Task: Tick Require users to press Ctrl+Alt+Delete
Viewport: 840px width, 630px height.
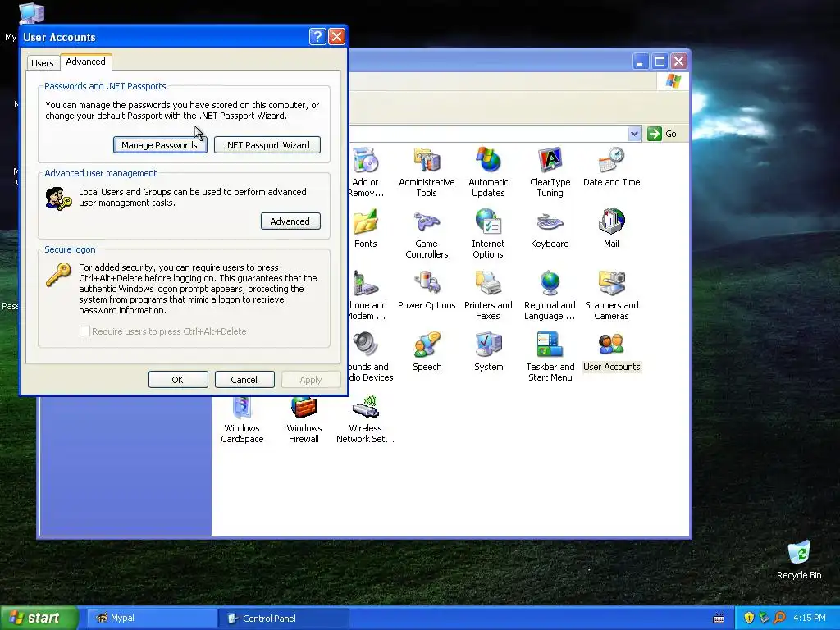Action: (84, 331)
